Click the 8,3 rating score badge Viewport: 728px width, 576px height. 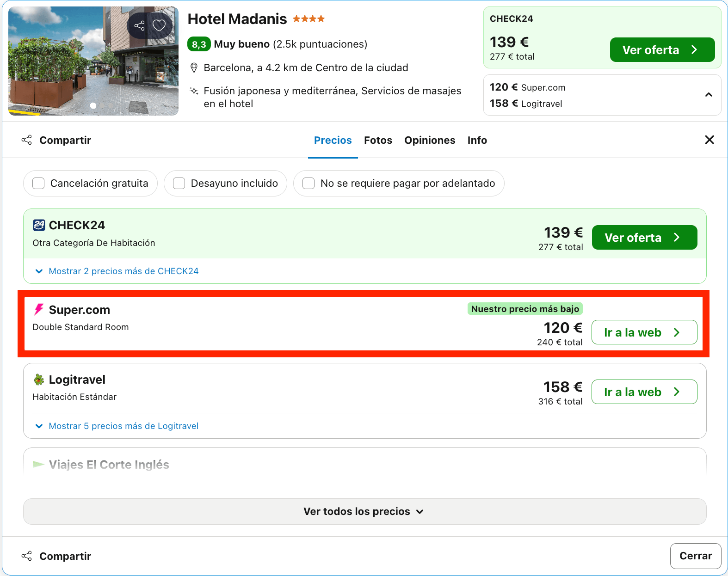tap(199, 44)
